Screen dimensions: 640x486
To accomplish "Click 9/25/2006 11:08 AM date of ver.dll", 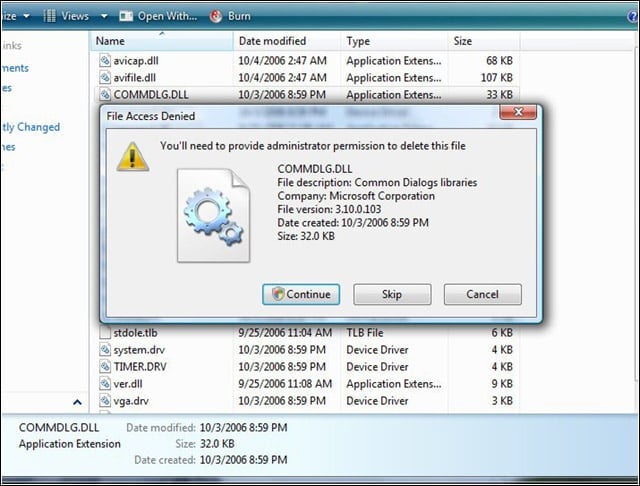I will click(285, 384).
